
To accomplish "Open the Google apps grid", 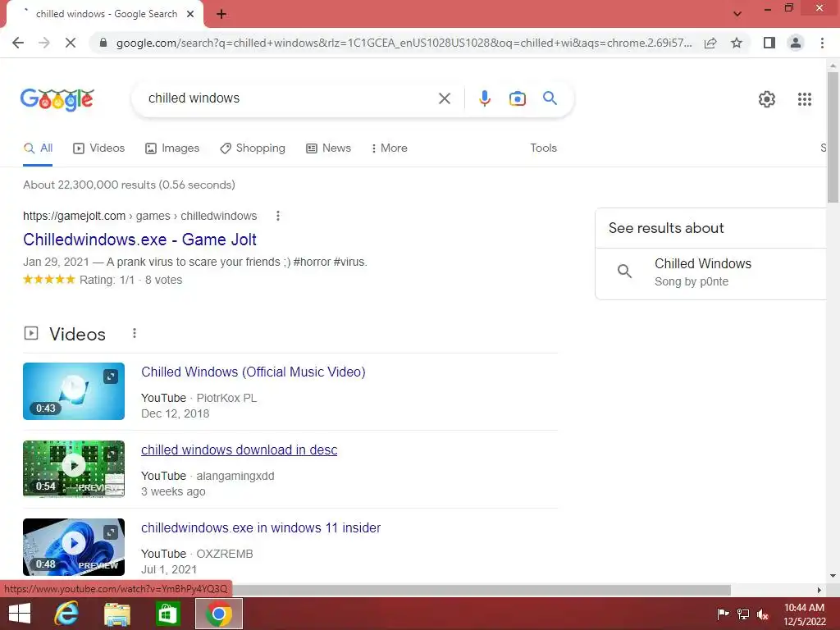I will pyautogui.click(x=804, y=99).
